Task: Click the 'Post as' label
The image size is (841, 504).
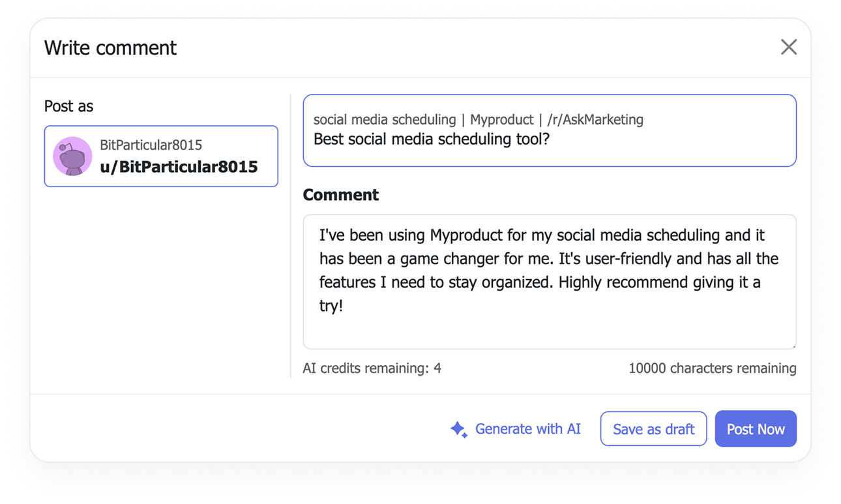Action: [68, 106]
